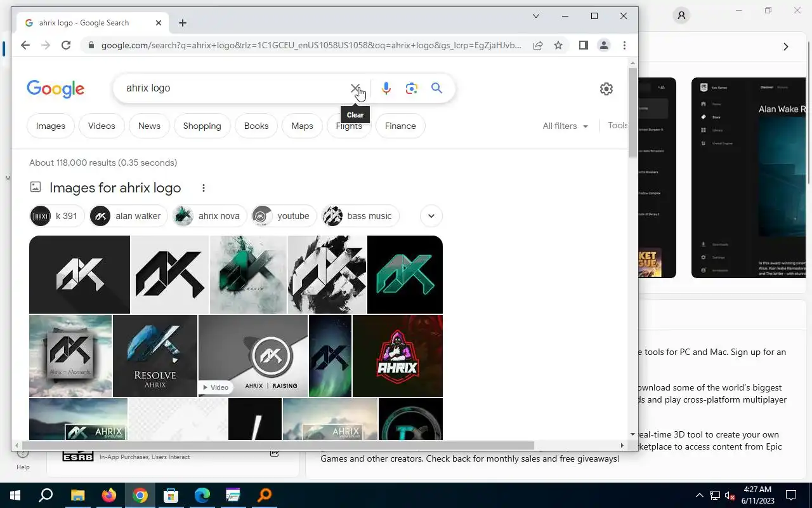The width and height of the screenshot is (812, 508).
Task: Open the taskbar clock showing 4:27 AM
Action: coord(757,495)
